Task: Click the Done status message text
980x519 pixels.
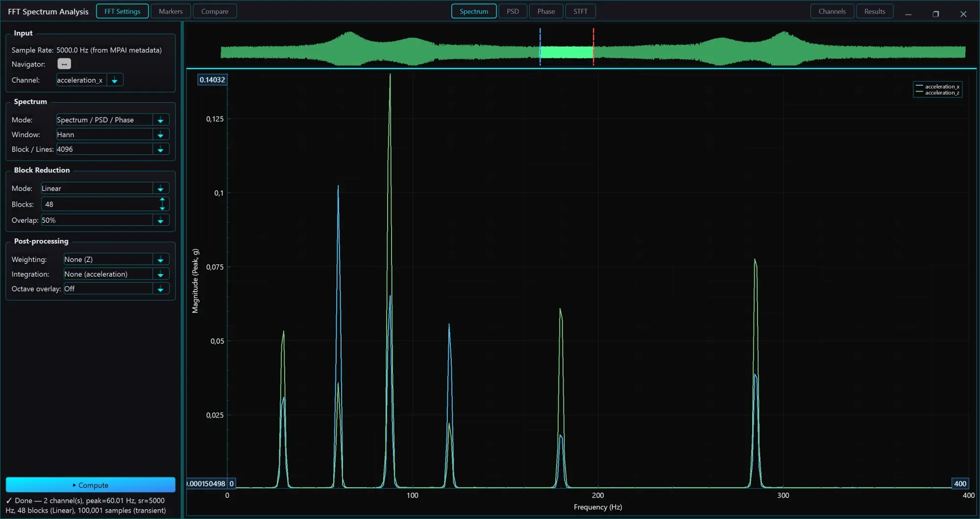Action: (86, 505)
